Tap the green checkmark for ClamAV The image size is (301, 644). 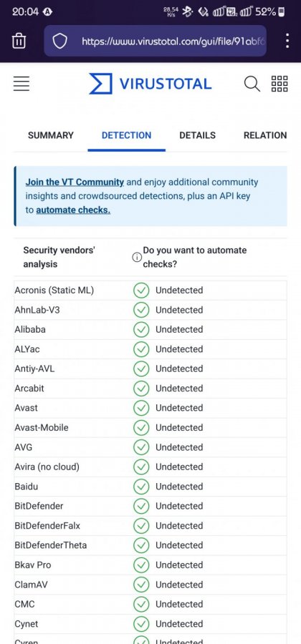141,585
